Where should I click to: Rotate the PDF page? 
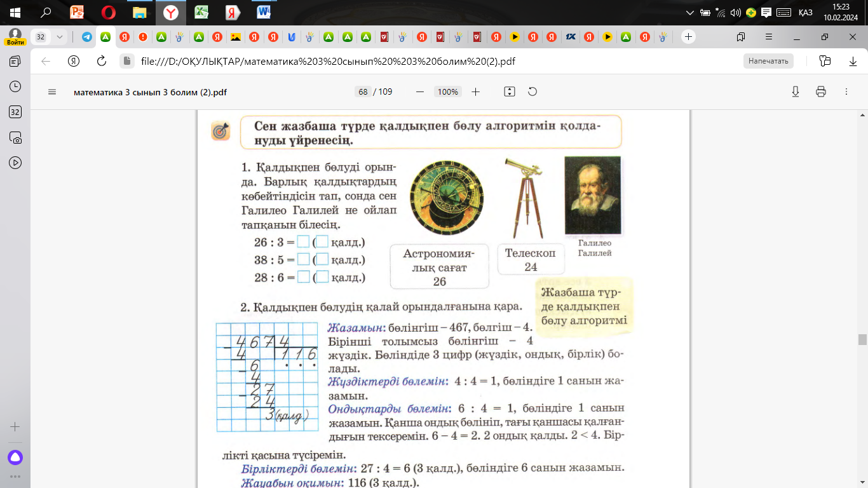pos(532,91)
